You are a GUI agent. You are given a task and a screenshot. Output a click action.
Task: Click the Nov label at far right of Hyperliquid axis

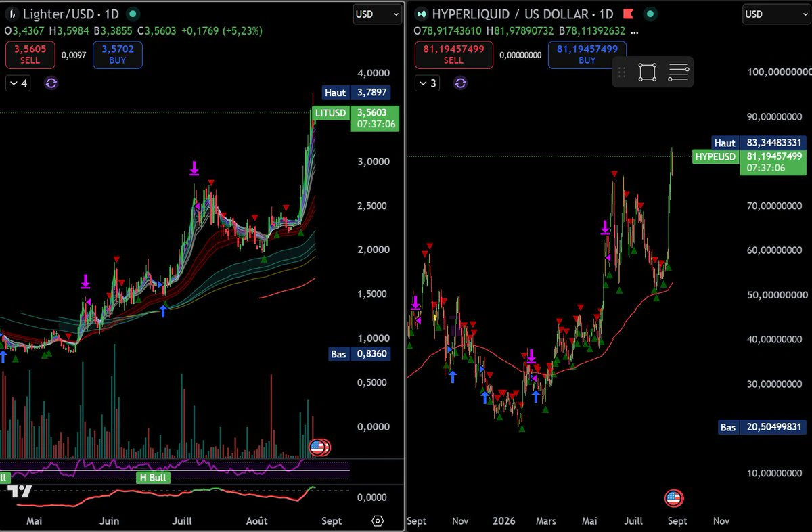[721, 520]
